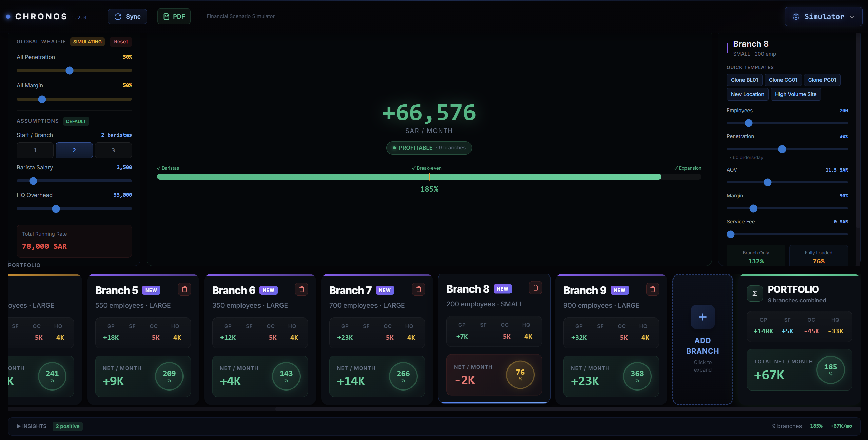Export the report using the PDF icon
This screenshot has width=868, height=440.
166,16
